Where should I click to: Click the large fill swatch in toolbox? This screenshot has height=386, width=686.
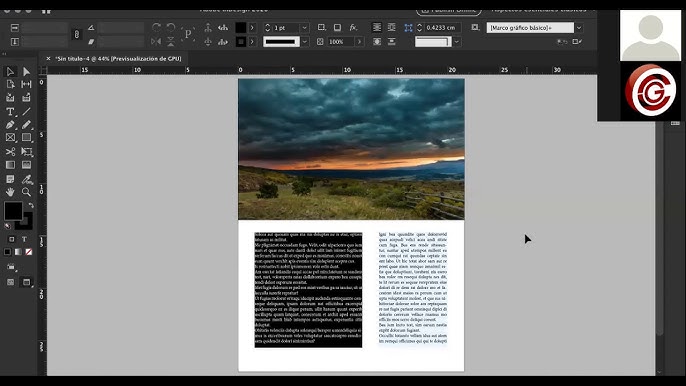pyautogui.click(x=14, y=211)
